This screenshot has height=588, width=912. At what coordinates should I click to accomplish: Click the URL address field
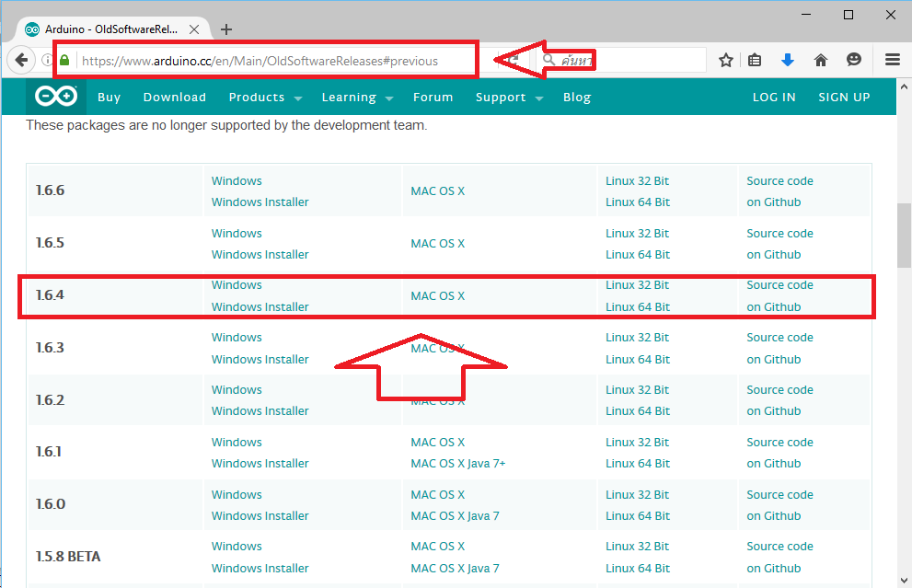click(x=260, y=61)
